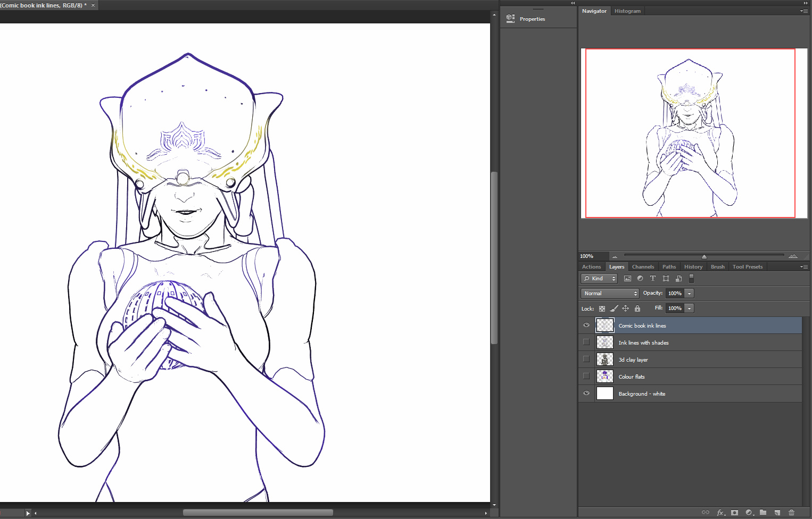Open the Kind filter dropdown
The height and width of the screenshot is (519, 812).
point(599,279)
